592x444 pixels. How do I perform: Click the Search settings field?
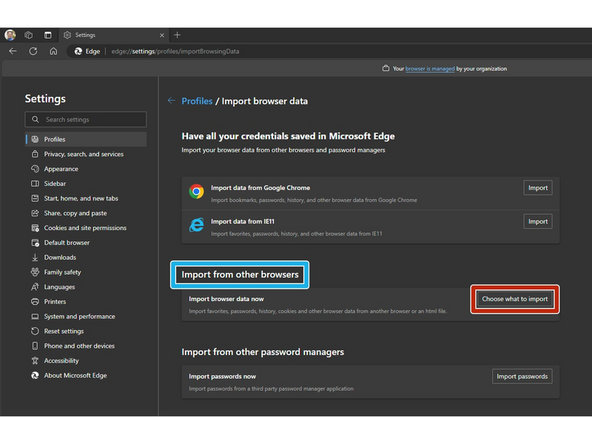click(x=86, y=119)
